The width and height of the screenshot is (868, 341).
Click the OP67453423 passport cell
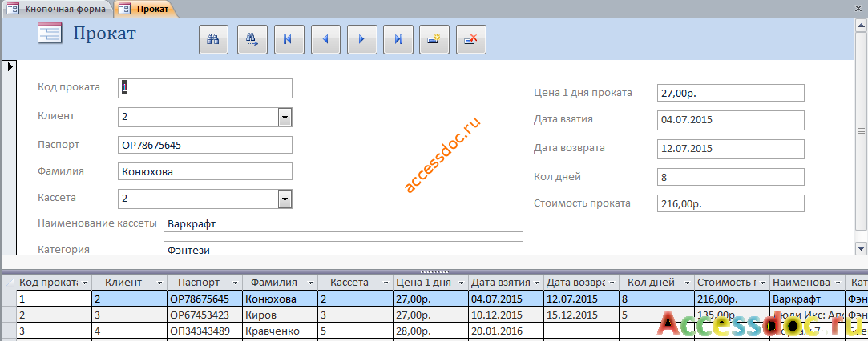[x=205, y=315]
